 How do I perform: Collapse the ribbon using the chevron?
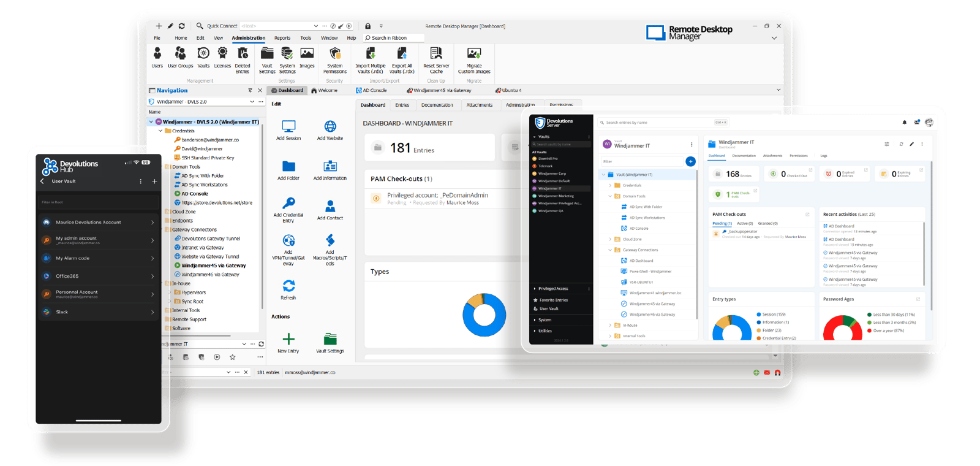(774, 38)
